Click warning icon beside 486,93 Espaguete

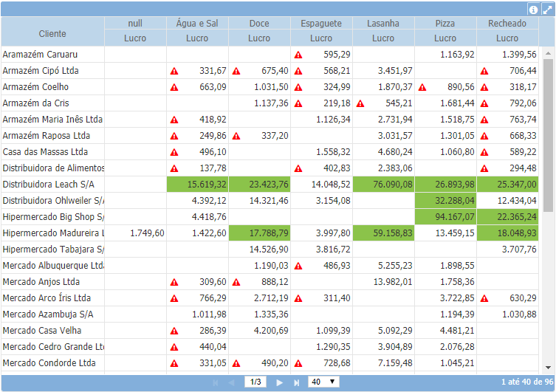tap(298, 267)
